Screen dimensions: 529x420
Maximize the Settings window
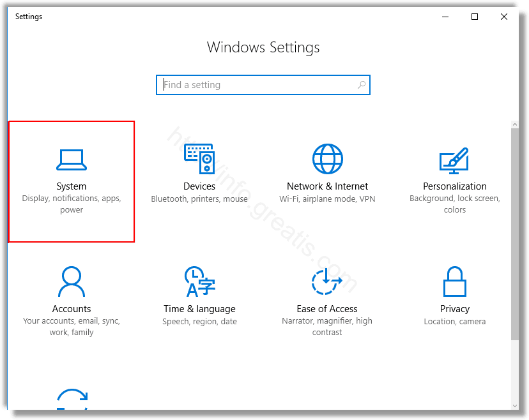pos(475,17)
